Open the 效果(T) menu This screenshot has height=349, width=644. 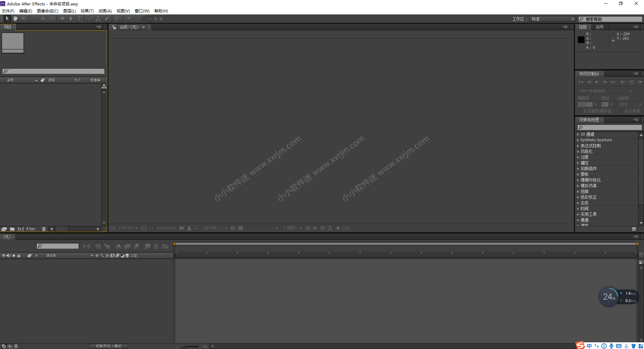(87, 11)
